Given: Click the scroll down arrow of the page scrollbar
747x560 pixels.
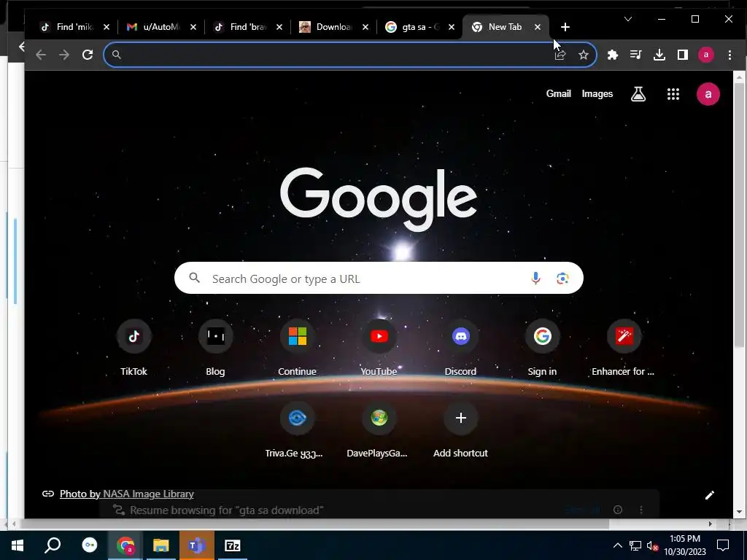Looking at the screenshot, I should (739, 513).
